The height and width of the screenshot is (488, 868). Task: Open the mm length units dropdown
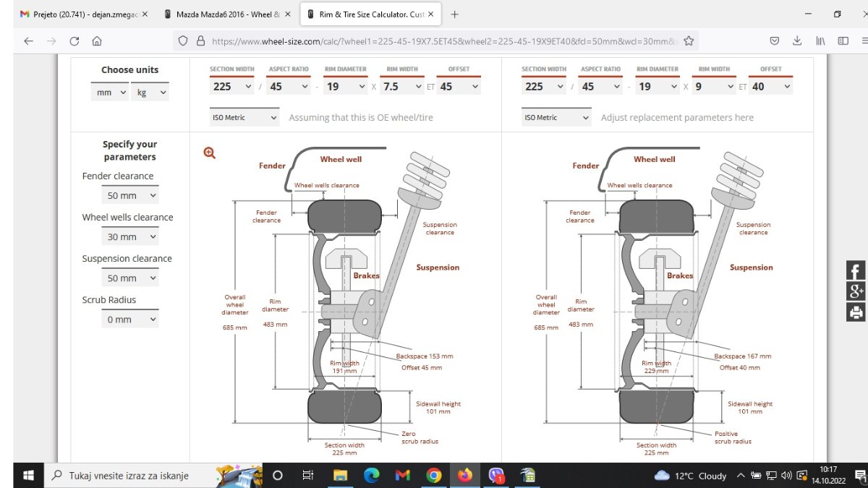(109, 92)
